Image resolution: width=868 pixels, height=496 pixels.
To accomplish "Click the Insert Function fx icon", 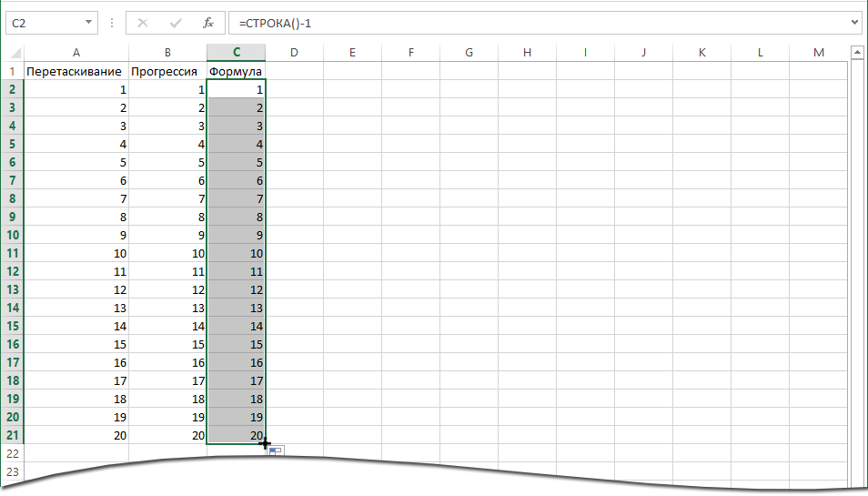I will tap(207, 22).
